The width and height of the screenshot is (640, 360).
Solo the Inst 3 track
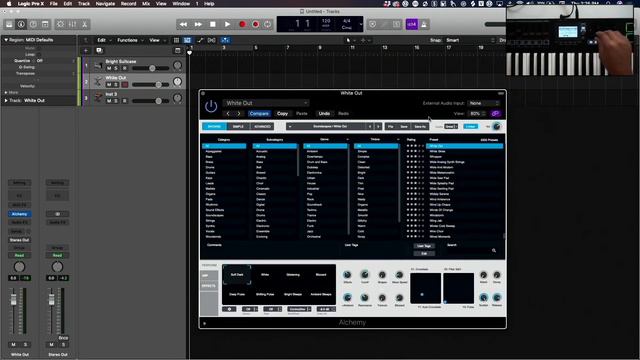(116, 101)
